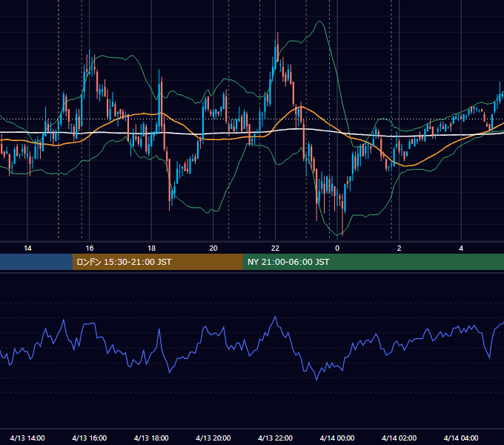This screenshot has width=504, height=445.
Task: Click the 4/13 18:00 time label
Action: [151, 438]
